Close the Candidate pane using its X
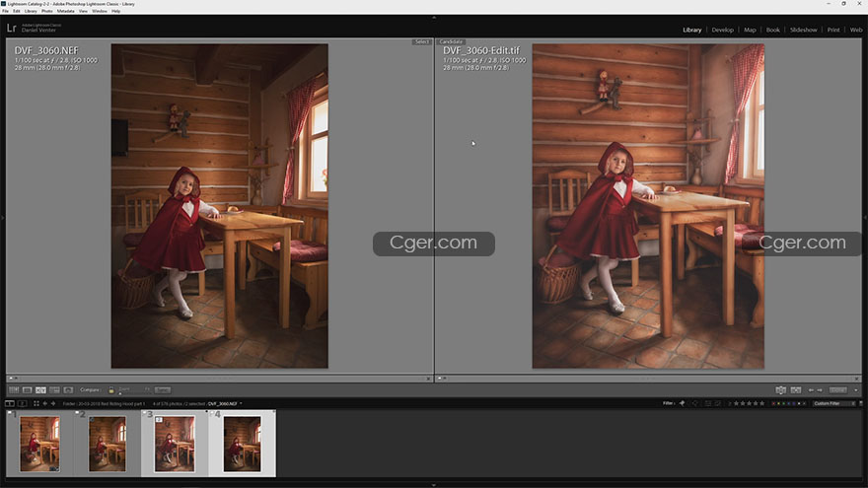The image size is (868, 488). click(x=856, y=379)
